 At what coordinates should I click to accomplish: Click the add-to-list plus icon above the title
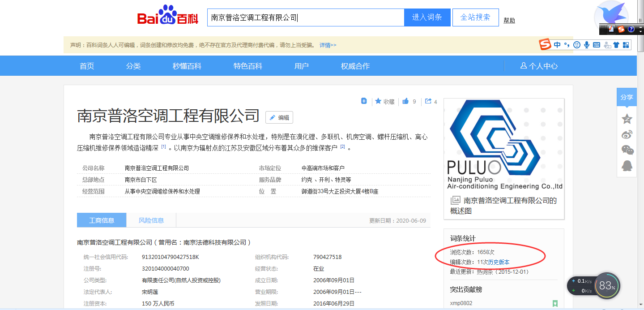(x=364, y=101)
